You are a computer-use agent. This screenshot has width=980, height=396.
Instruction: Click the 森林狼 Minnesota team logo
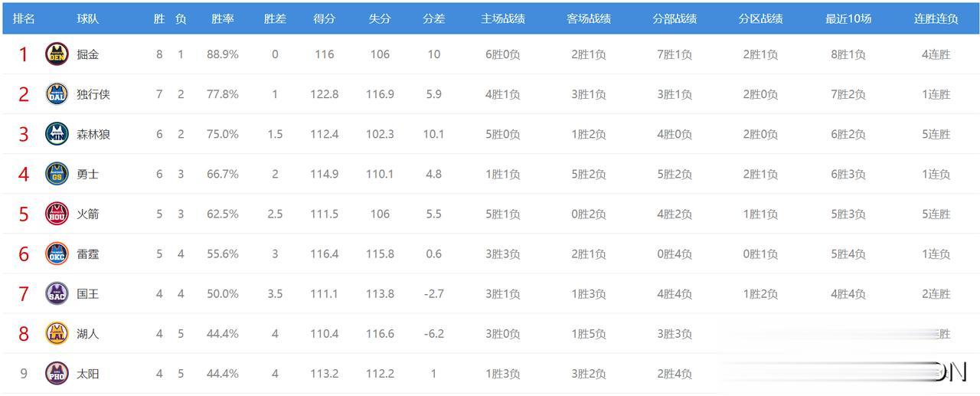click(57, 133)
